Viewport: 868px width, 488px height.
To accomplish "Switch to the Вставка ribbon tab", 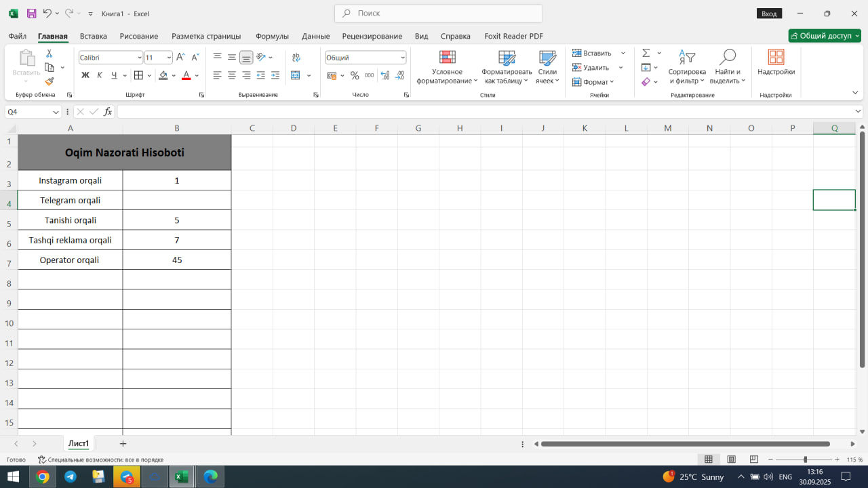I will [93, 36].
